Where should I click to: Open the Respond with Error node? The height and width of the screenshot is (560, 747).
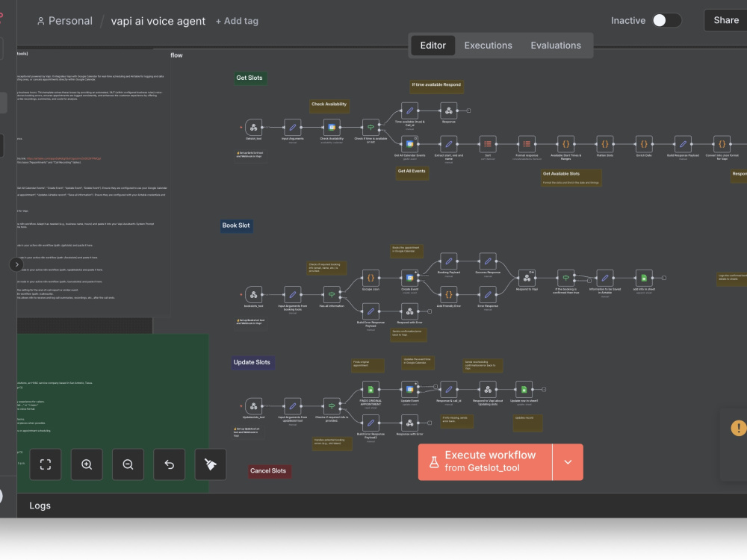click(409, 311)
